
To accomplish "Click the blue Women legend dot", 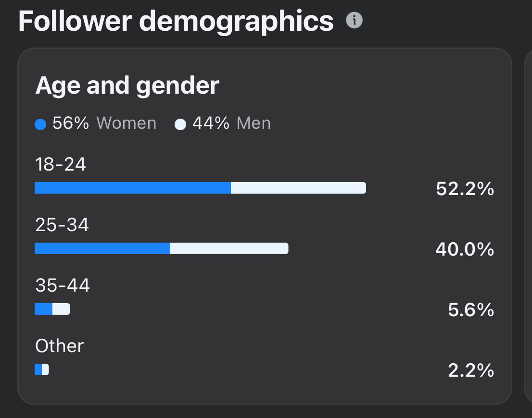I will 40,124.
